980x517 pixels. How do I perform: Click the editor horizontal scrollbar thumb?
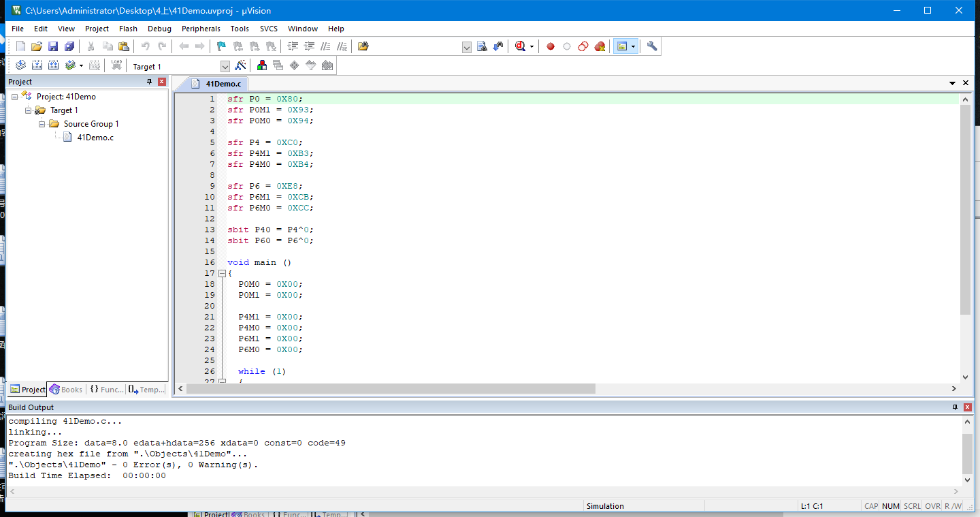[391, 388]
